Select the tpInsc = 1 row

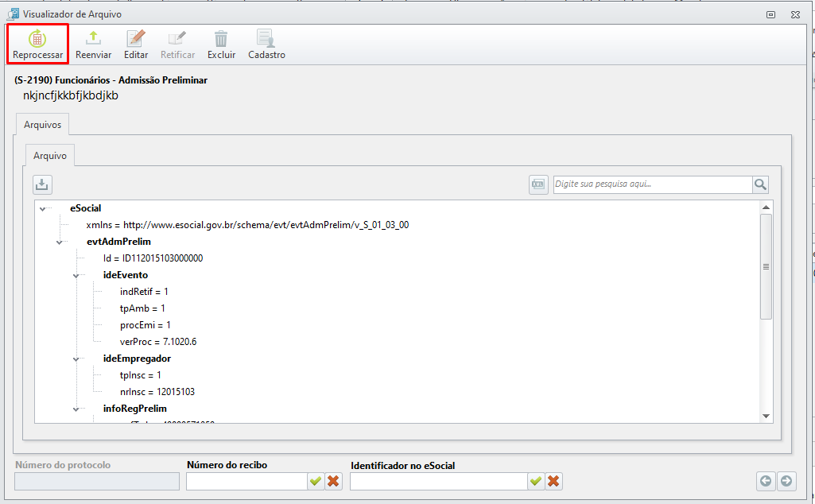pos(140,374)
